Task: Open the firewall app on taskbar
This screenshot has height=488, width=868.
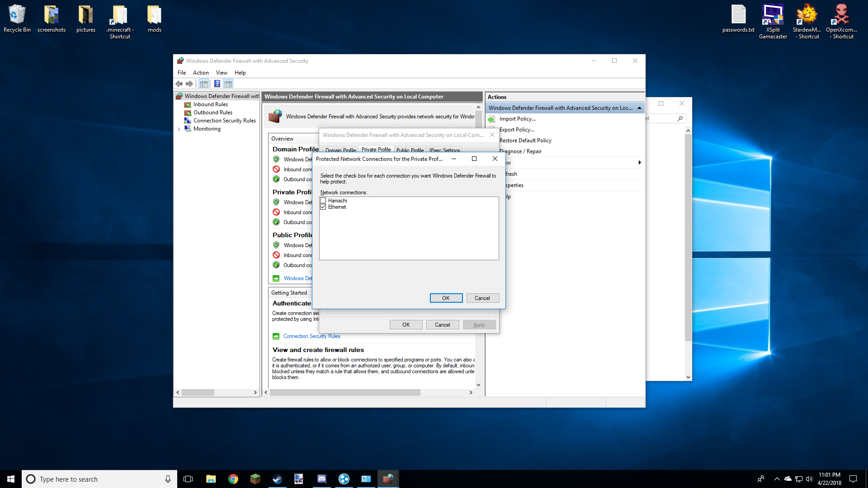Action: tap(387, 479)
